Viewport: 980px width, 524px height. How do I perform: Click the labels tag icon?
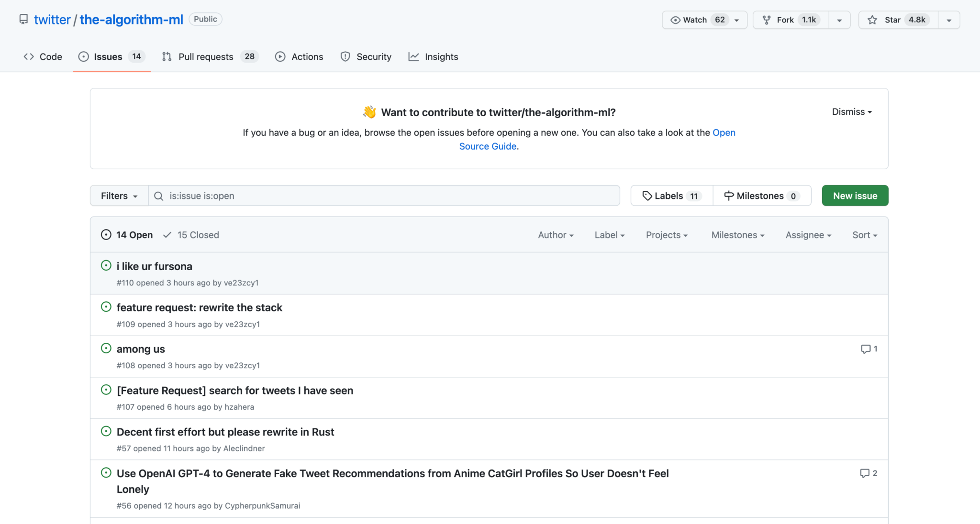tap(647, 196)
